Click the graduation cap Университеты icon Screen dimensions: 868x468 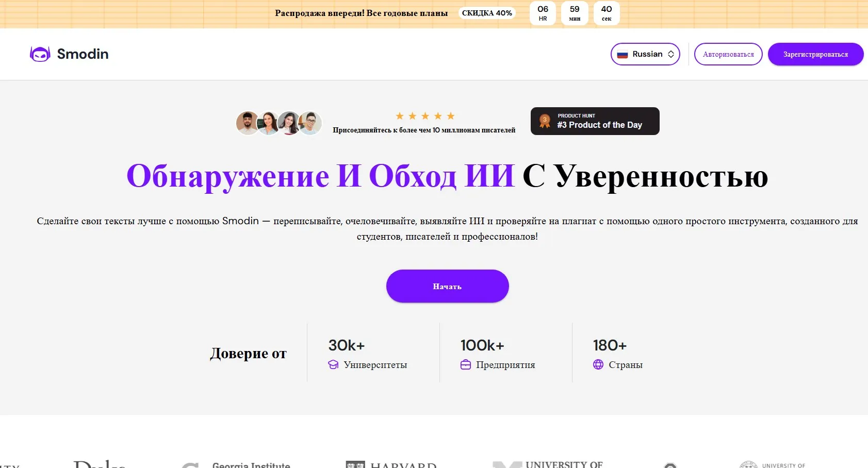tap(333, 364)
